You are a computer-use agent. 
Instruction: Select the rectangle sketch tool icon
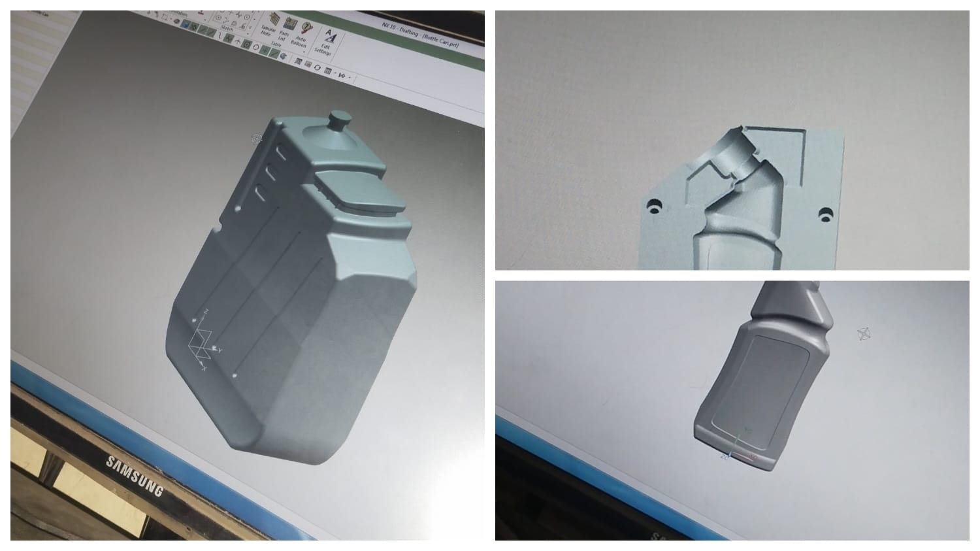click(x=165, y=18)
